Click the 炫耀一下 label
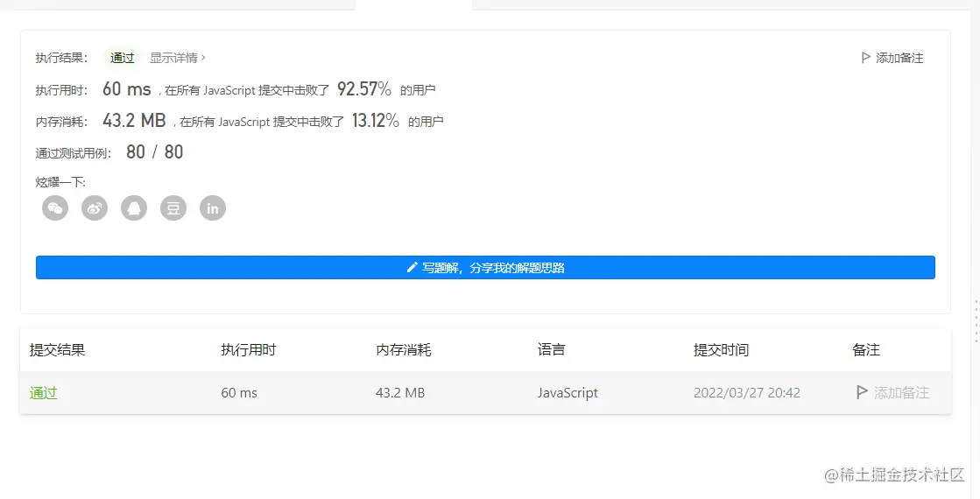Viewport: 980px width, 499px height. click(60, 182)
